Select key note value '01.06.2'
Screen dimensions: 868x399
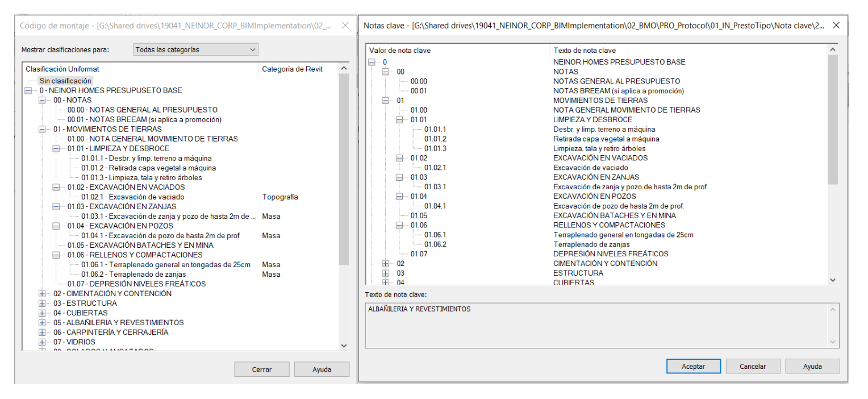click(435, 246)
